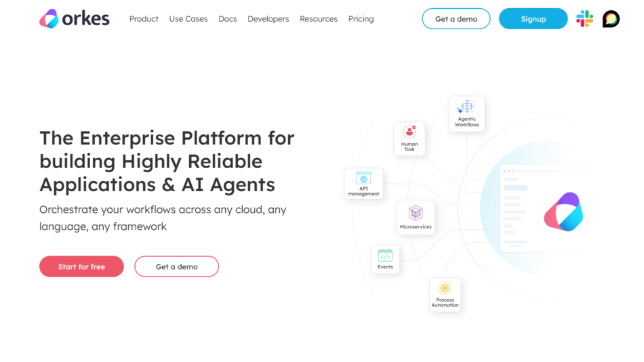Screen dimensions: 644x362
Task: Select the Agentic Workflows icon card
Action: 466,114
